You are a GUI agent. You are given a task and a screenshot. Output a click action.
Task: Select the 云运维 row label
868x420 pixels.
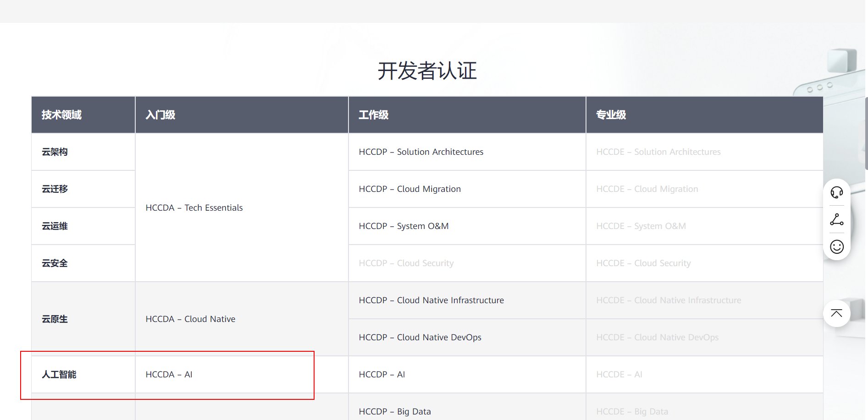55,226
